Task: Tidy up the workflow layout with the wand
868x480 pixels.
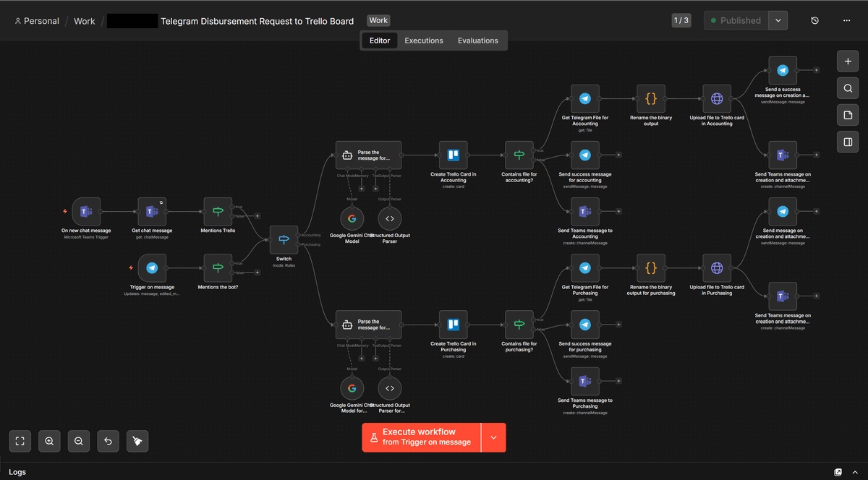Action: pos(137,441)
